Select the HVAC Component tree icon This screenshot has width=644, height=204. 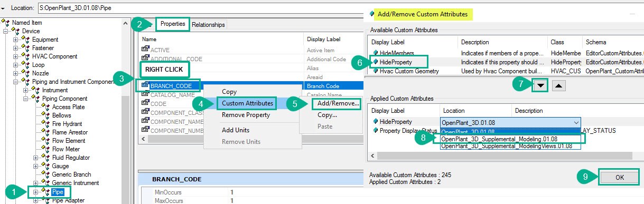(x=26, y=56)
